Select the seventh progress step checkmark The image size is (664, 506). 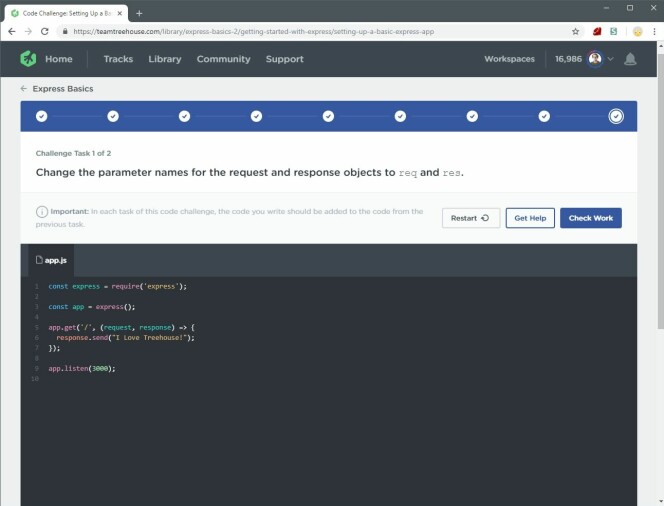point(472,116)
